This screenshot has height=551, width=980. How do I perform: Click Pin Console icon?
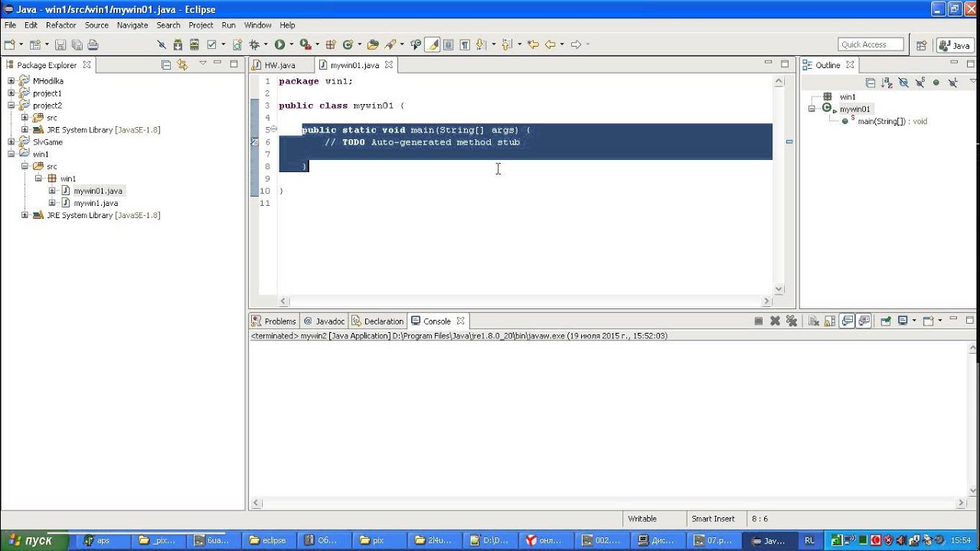coord(885,321)
